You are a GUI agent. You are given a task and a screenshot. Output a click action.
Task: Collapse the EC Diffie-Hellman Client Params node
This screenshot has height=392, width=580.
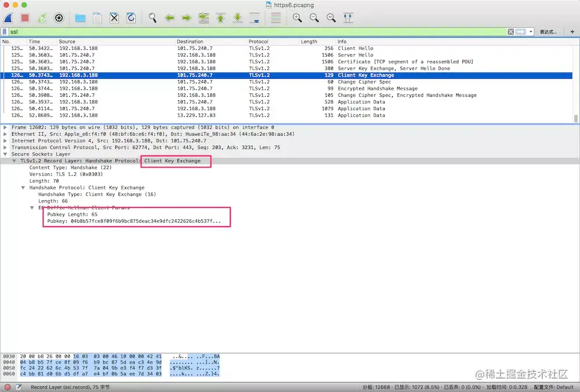point(32,208)
